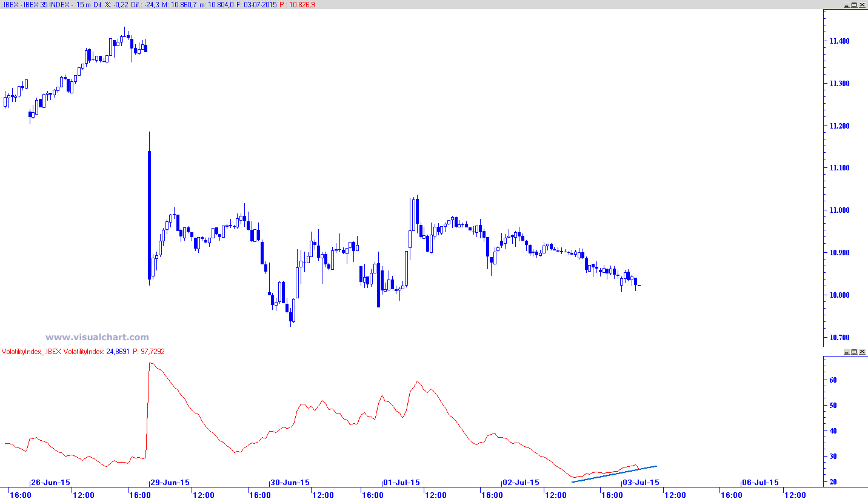The width and height of the screenshot is (868, 499).
Task: Click the 26-Jun-15 date marker
Action: pyautogui.click(x=50, y=483)
